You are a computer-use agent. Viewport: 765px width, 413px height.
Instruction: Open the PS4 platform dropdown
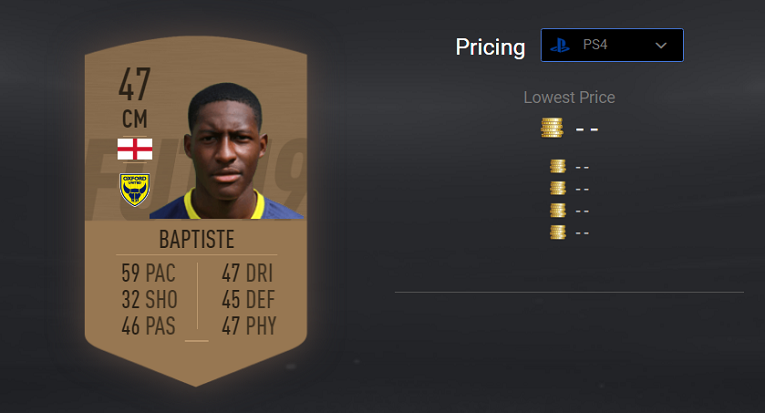(612, 45)
